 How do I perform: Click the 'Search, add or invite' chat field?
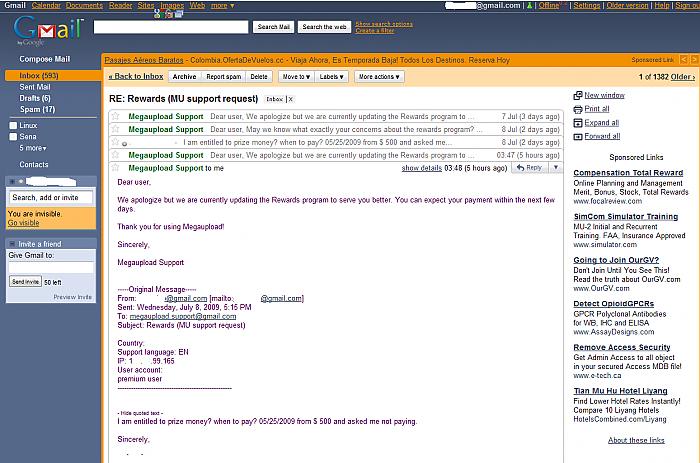point(51,197)
